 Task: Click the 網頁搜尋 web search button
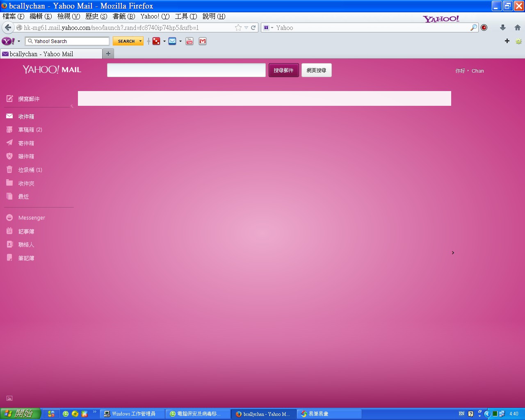coord(316,71)
